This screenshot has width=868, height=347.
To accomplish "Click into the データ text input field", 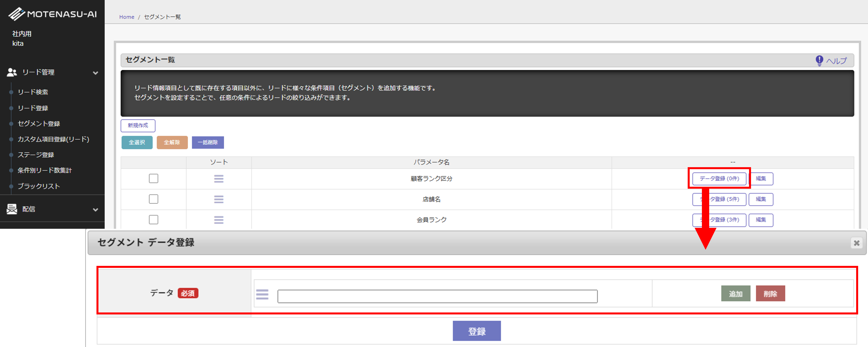I will pyautogui.click(x=437, y=296).
